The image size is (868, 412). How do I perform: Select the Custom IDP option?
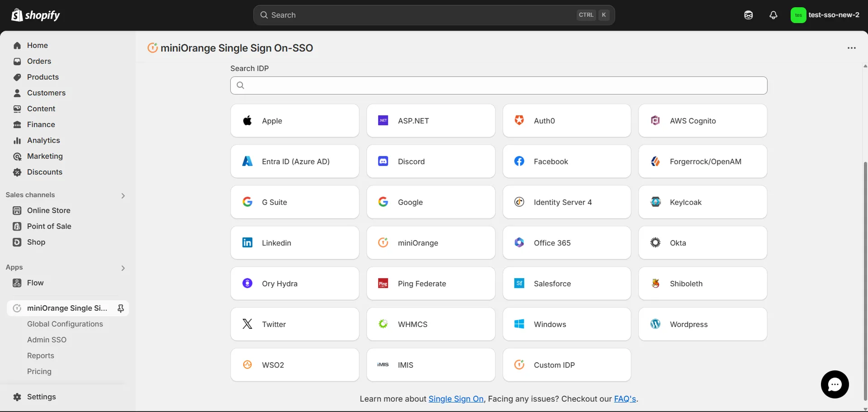[x=566, y=365]
